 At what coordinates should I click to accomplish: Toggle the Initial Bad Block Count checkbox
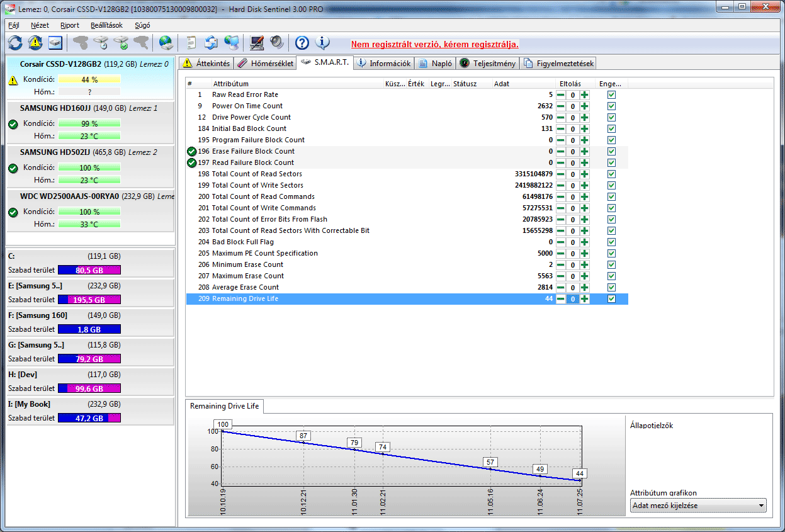tap(611, 128)
